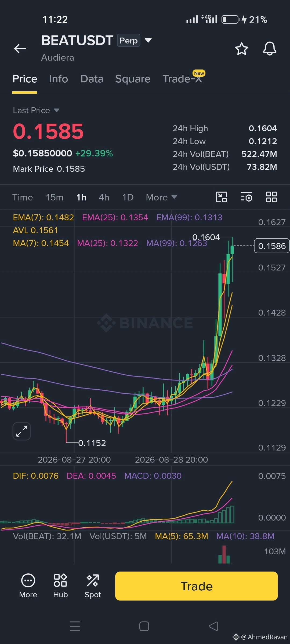The height and width of the screenshot is (644, 290).
Task: Expand the Last Price dropdown
Action: (36, 110)
